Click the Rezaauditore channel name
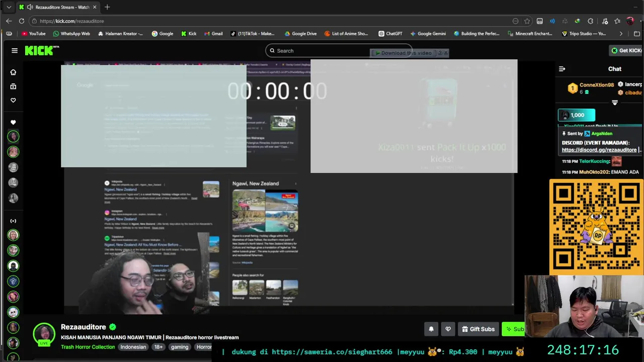The image size is (644, 362). pyautogui.click(x=84, y=327)
